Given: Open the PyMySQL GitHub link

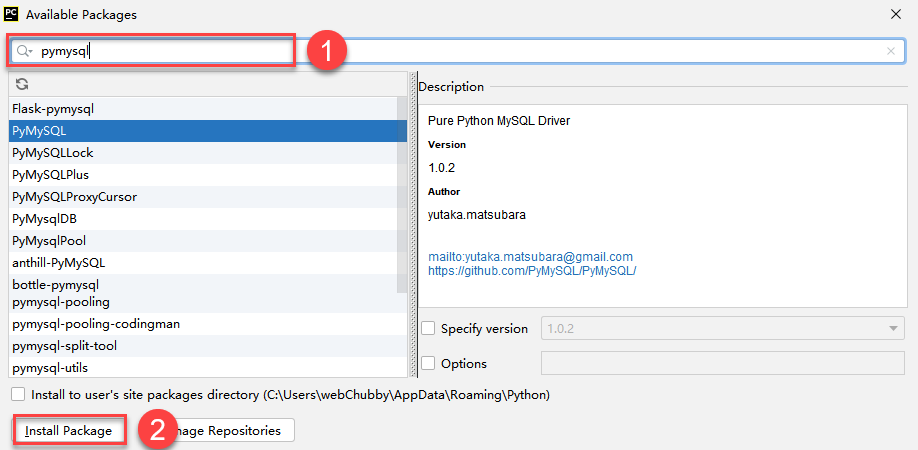Looking at the screenshot, I should (532, 271).
